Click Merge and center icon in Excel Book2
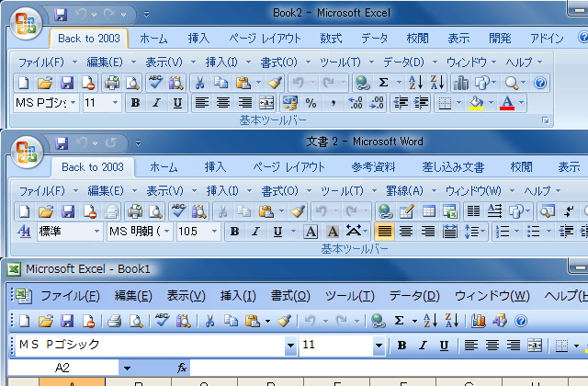 pyautogui.click(x=266, y=103)
